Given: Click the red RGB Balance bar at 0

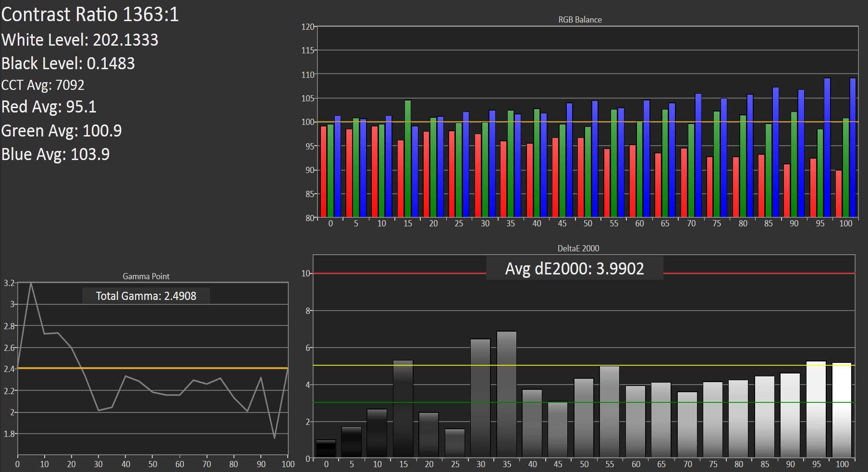Looking at the screenshot, I should point(324,172).
